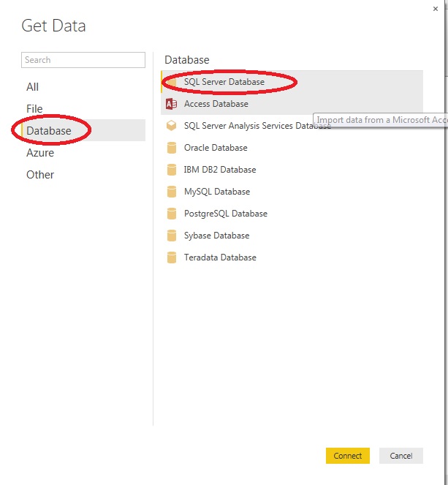Image resolution: width=448 pixels, height=485 pixels.
Task: Click the Teradata Database cylinder icon
Action: point(172,257)
